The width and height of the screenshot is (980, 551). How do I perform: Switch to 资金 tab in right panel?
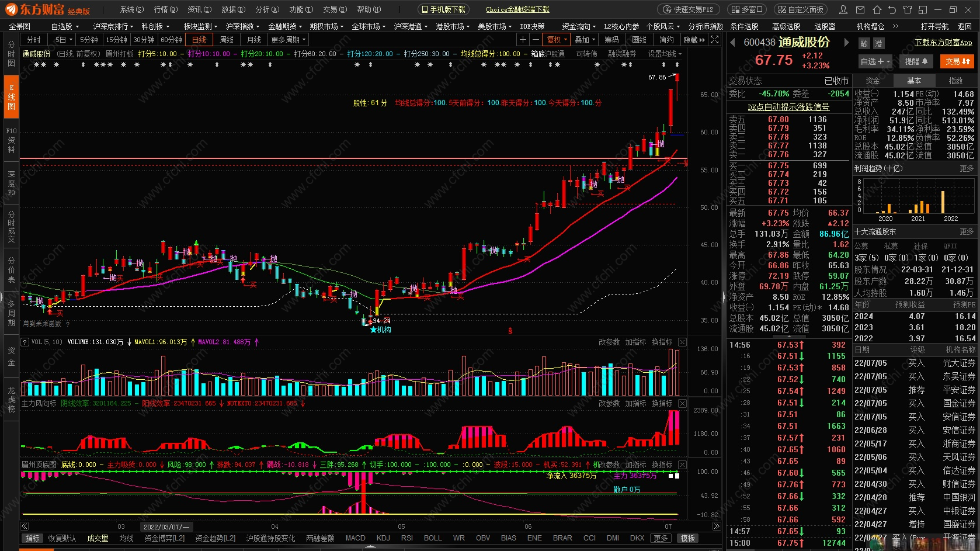pyautogui.click(x=873, y=81)
